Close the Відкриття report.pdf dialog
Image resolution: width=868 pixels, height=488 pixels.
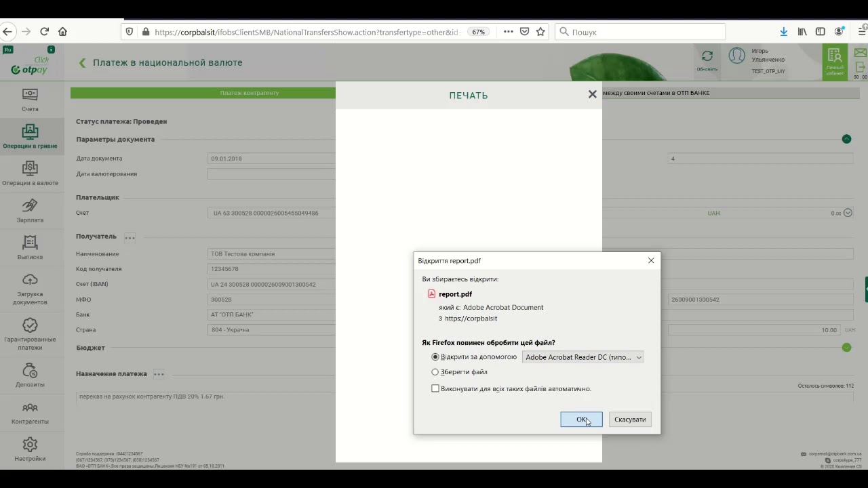coord(651,260)
